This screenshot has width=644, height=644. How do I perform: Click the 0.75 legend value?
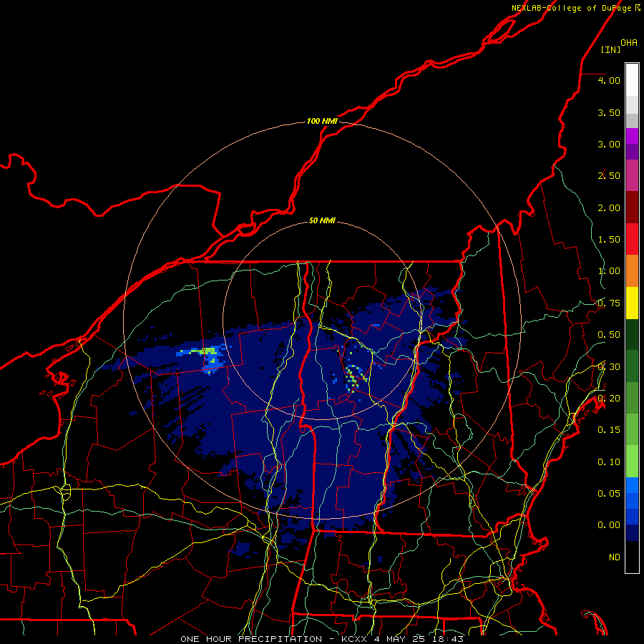[x=609, y=303]
